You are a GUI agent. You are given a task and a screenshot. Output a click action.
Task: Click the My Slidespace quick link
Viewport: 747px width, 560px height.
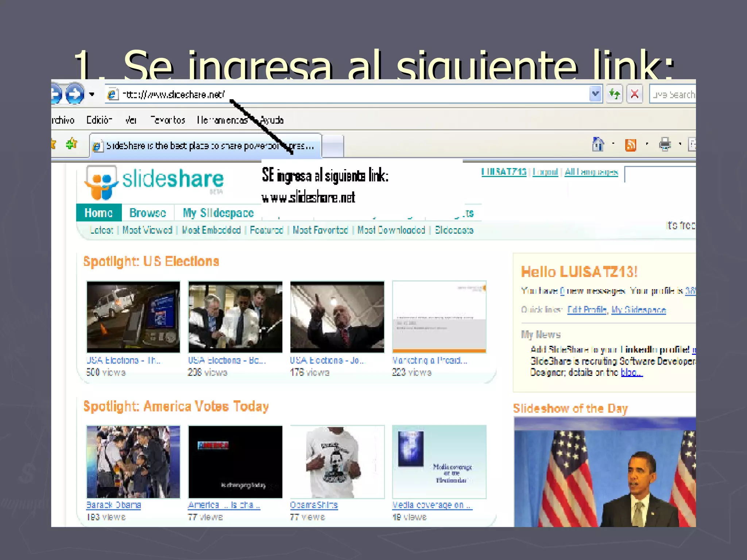pos(639,310)
